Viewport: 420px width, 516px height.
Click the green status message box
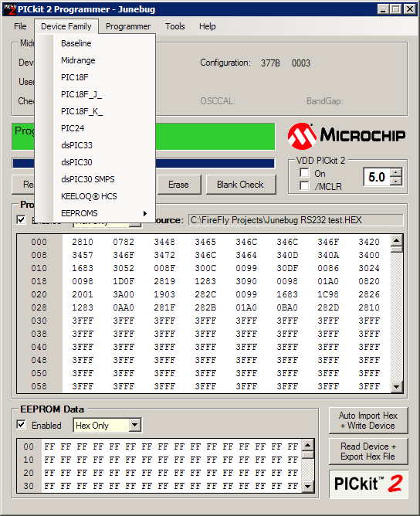pyautogui.click(x=215, y=136)
